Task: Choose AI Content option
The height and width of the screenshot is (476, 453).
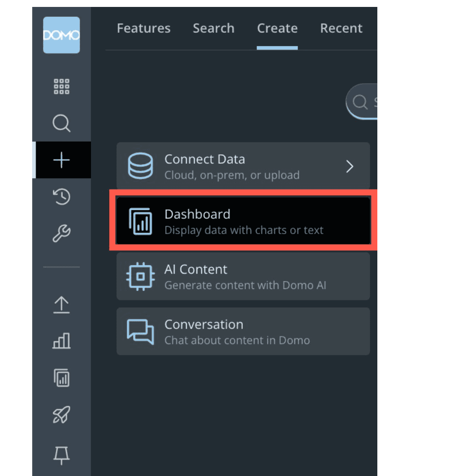Action: (x=243, y=276)
